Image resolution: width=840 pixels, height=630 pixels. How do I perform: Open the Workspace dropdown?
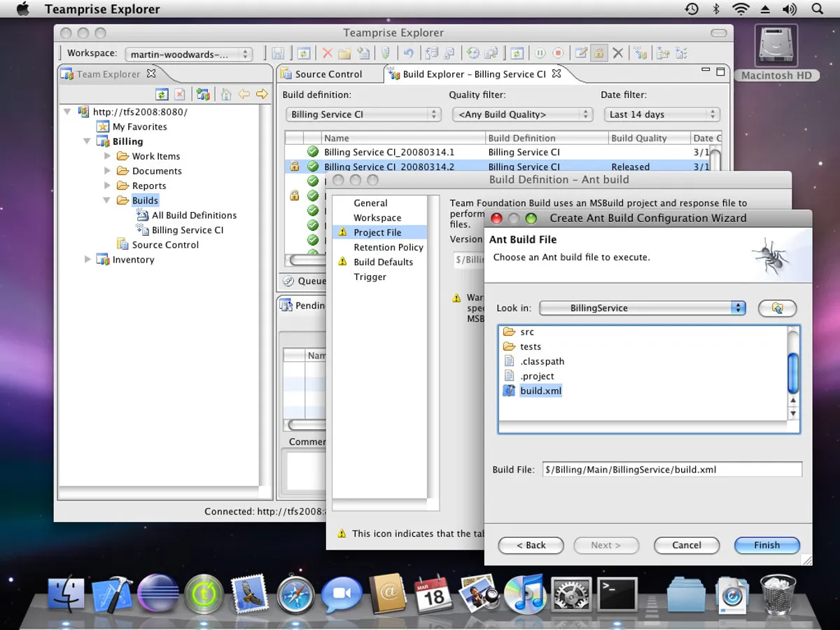189,54
